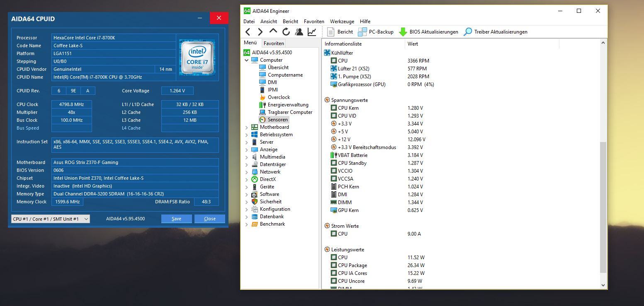Select the 1. Pumpe (X52) fan row
The height and width of the screenshot is (306, 644).
461,77
